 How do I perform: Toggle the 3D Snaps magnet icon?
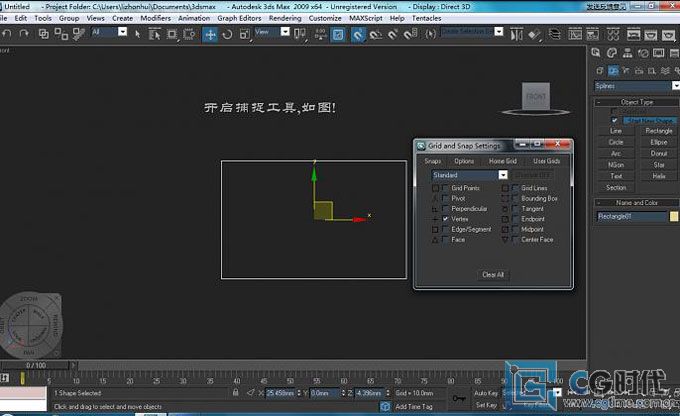pos(358,34)
